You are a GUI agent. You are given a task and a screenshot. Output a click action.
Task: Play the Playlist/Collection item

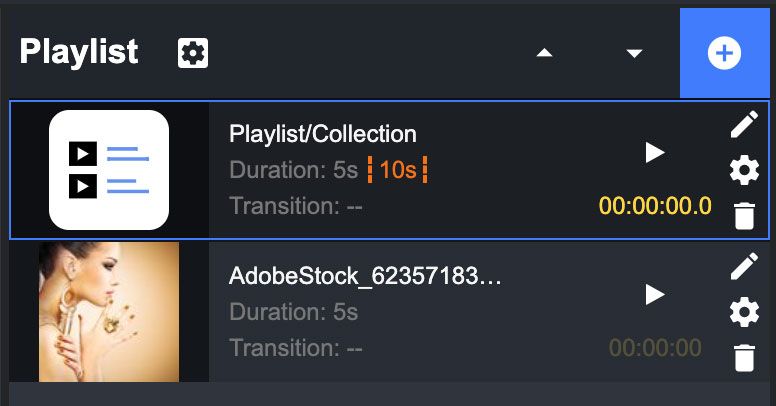click(655, 152)
